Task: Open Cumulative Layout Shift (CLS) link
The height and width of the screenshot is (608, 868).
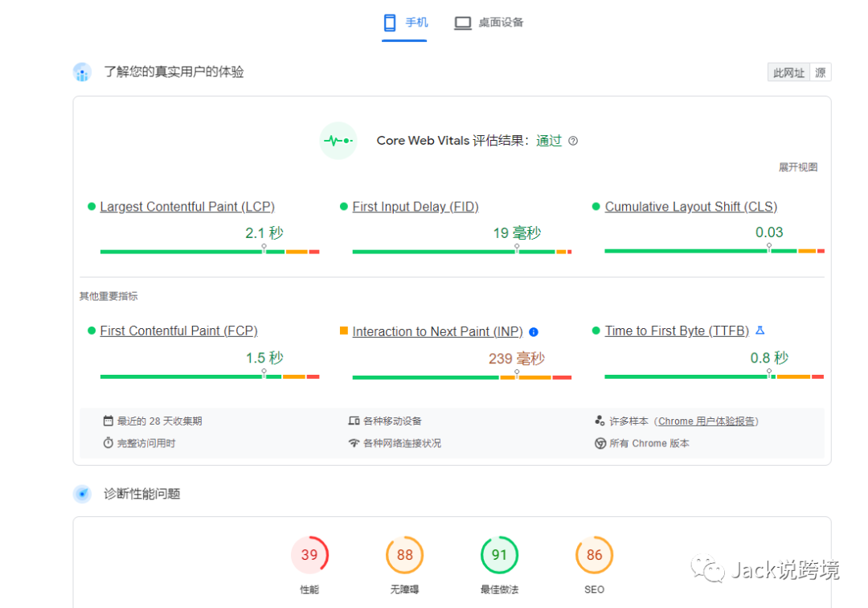Action: point(691,207)
